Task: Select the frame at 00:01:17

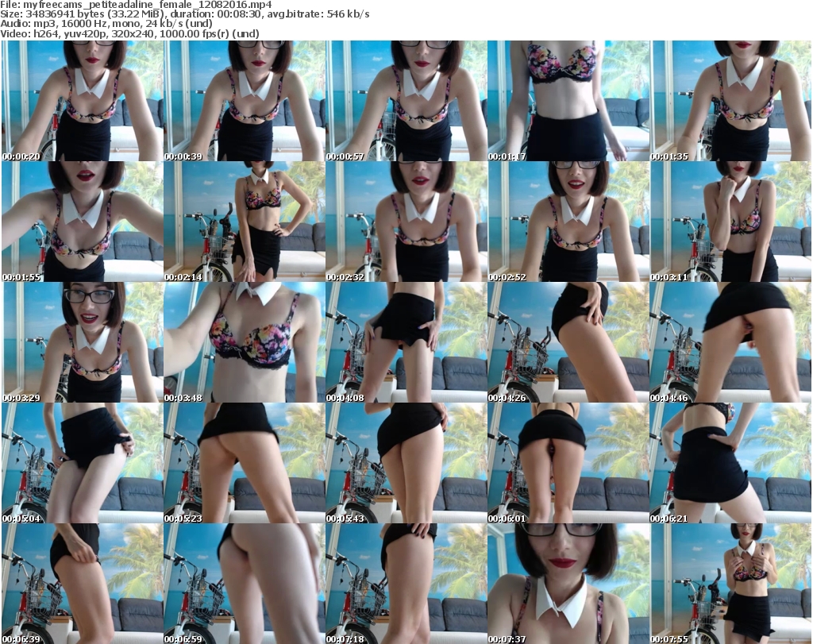Action: 568,101
